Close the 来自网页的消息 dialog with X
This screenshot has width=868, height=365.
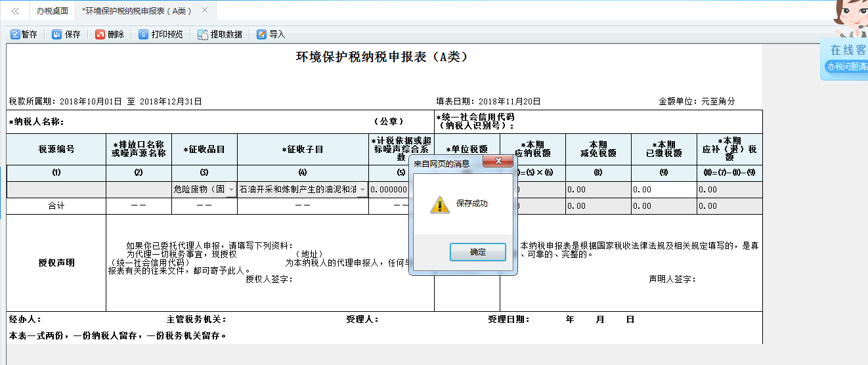(498, 161)
